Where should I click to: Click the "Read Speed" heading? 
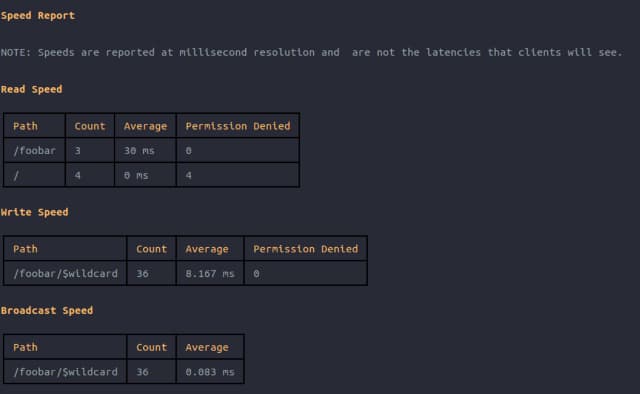(x=31, y=89)
